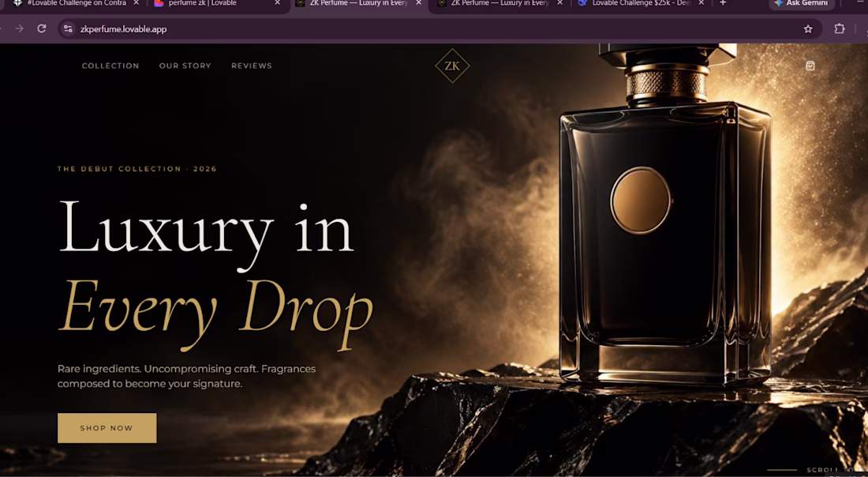The width and height of the screenshot is (868, 477).
Task: Reload the page with the refresh icon
Action: pyautogui.click(x=42, y=28)
